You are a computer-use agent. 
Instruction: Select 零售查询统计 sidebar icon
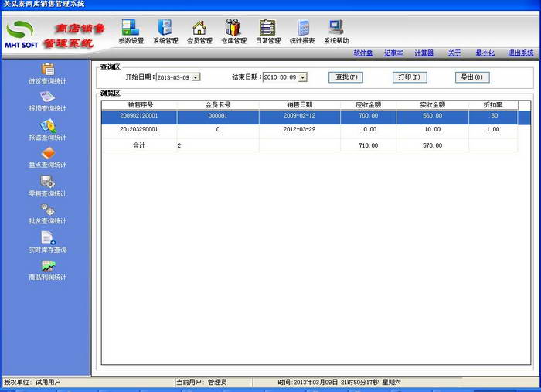coord(47,181)
